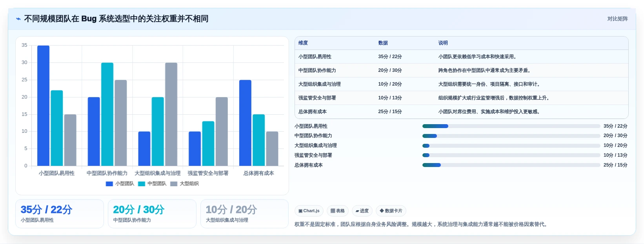Click the lightning icon beside the title
The image size is (644, 244).
[x=18, y=19]
